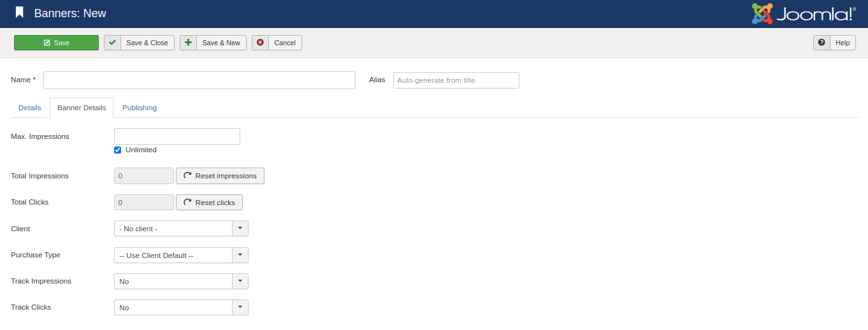Click the refresh icon on Reset impressions
The width and height of the screenshot is (868, 330).
point(187,176)
